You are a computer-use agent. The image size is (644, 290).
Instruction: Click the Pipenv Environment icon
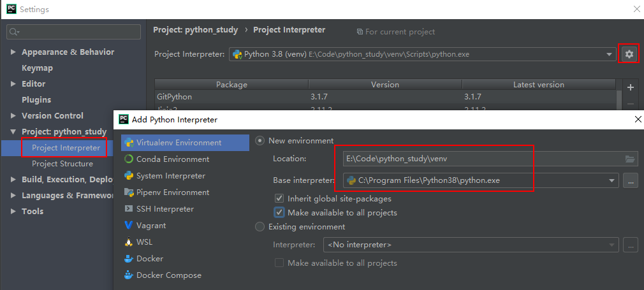coord(129,192)
